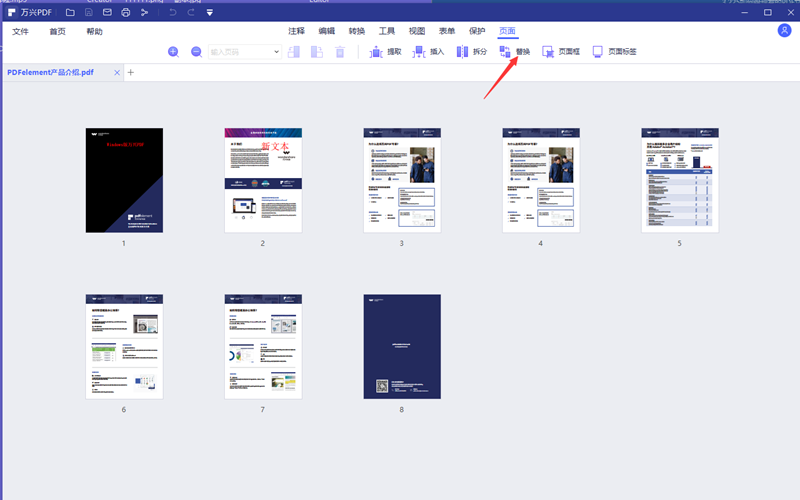
Task: Select page 5 thumbnail
Action: click(x=679, y=180)
